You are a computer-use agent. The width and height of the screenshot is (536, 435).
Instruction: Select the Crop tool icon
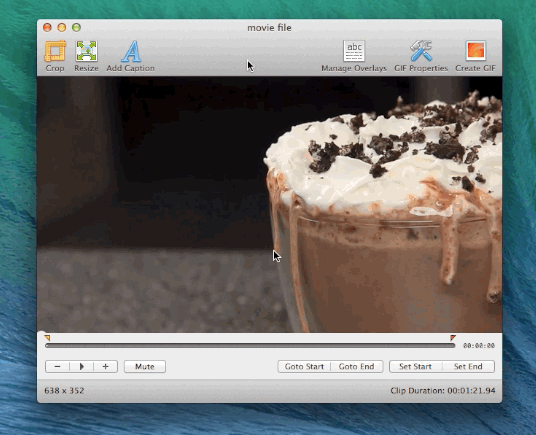55,51
